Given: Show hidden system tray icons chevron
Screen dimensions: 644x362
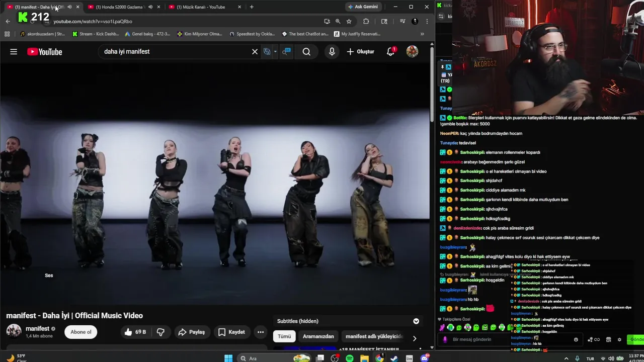Looking at the screenshot, I should pos(567,358).
